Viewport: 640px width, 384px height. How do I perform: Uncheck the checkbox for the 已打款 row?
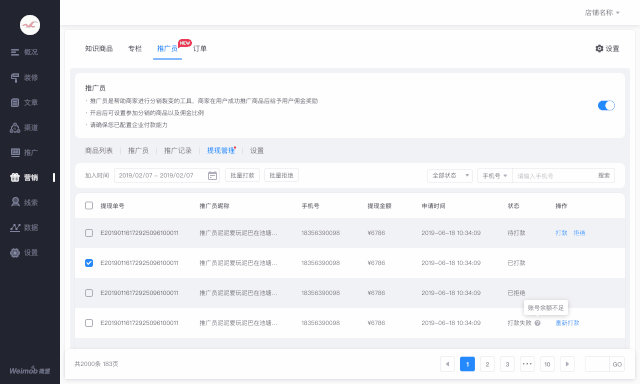tap(89, 263)
